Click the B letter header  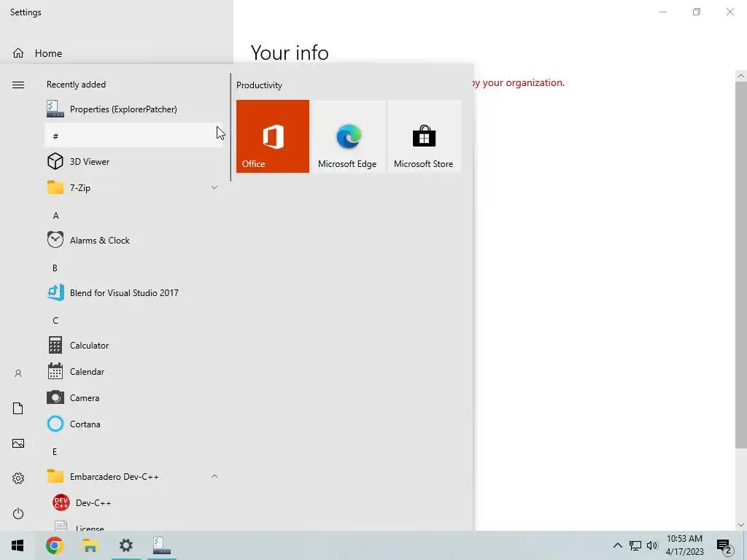coord(133,268)
